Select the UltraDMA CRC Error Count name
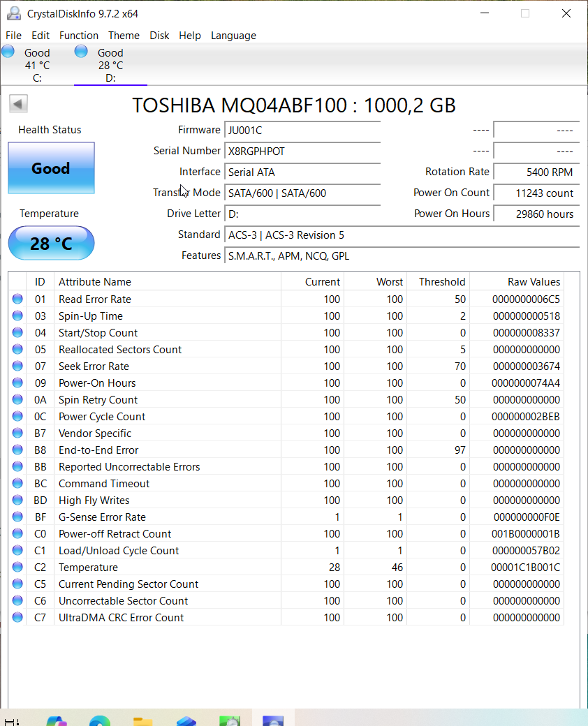This screenshot has height=726, width=588. click(x=121, y=618)
